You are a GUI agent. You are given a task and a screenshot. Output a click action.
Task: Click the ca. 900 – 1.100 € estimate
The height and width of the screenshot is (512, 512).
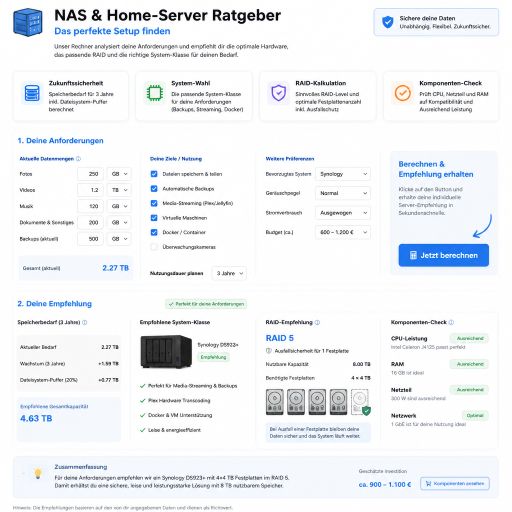385,484
